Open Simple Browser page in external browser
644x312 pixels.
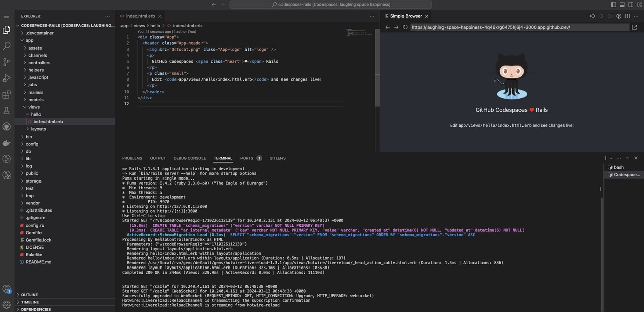pos(635,27)
